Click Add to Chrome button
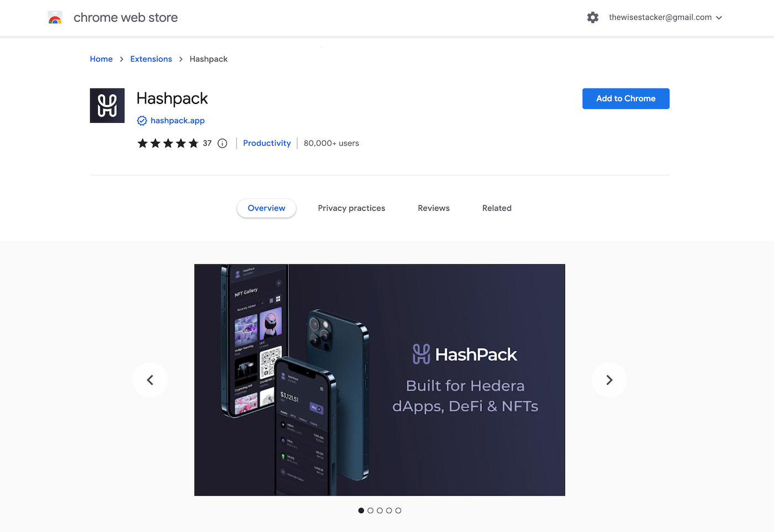Viewport: 774px width, 532px height. pos(626,98)
